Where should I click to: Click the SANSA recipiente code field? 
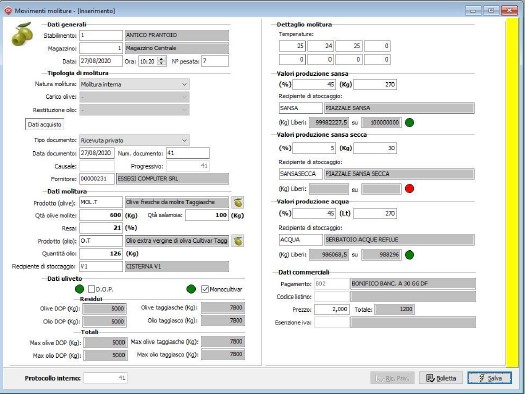pos(301,108)
